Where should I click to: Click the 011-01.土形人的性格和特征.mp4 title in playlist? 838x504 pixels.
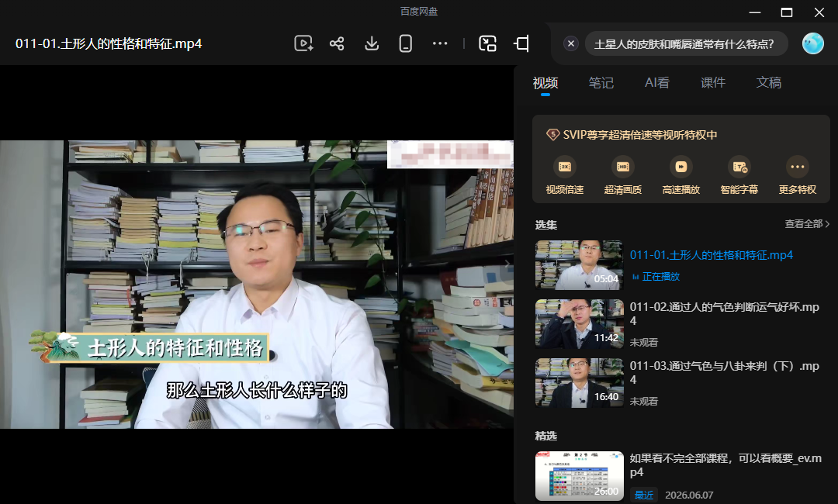(712, 255)
